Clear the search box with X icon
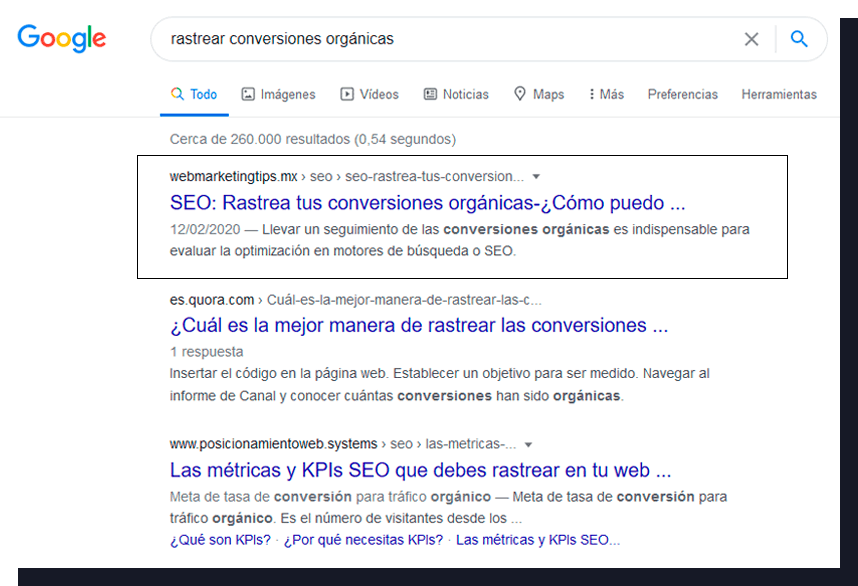This screenshot has height=586, width=858. click(751, 39)
